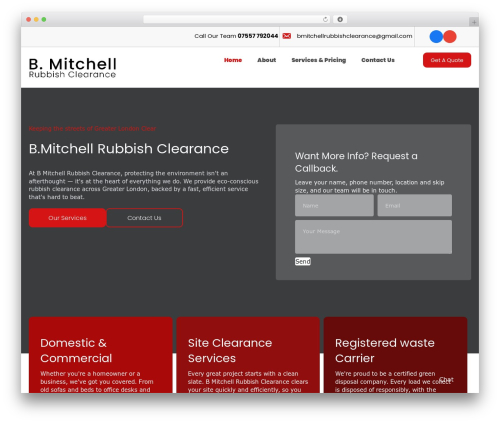
Task: Click the browser download icon in toolbar
Action: 340,19
